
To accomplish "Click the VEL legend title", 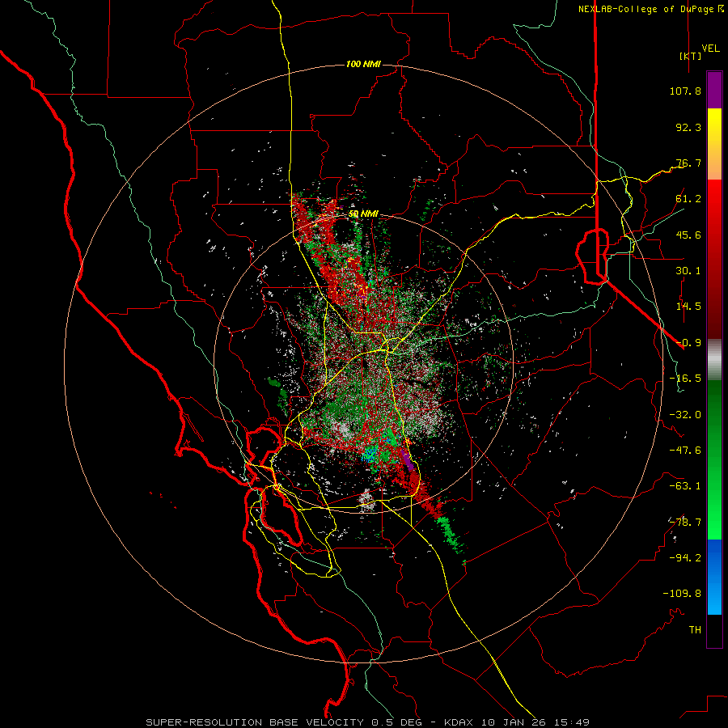I will tap(710, 48).
